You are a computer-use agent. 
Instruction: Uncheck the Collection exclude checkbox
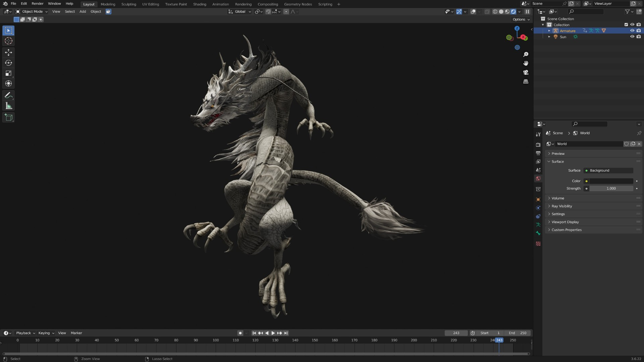626,24
